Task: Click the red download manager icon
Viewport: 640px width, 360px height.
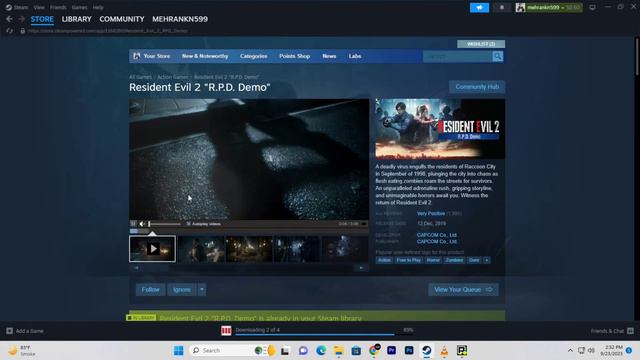Action: click(226, 331)
